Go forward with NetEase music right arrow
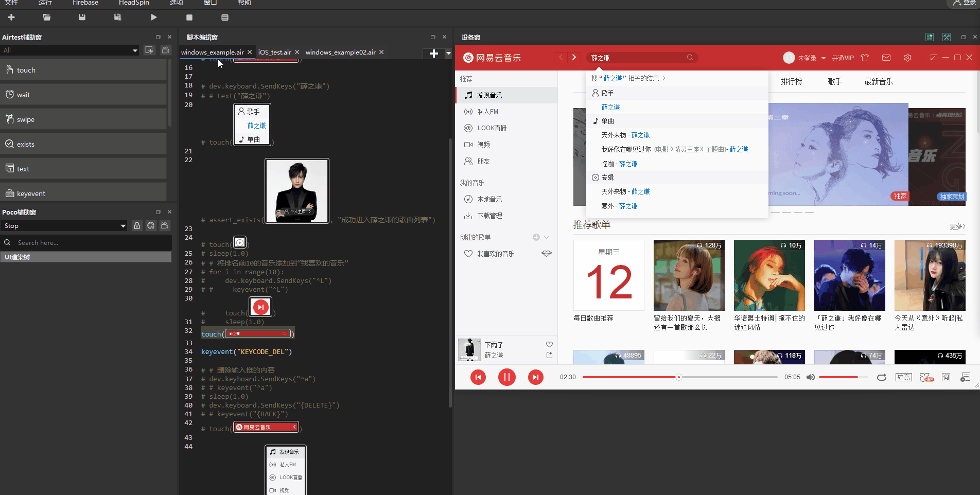 tap(574, 58)
